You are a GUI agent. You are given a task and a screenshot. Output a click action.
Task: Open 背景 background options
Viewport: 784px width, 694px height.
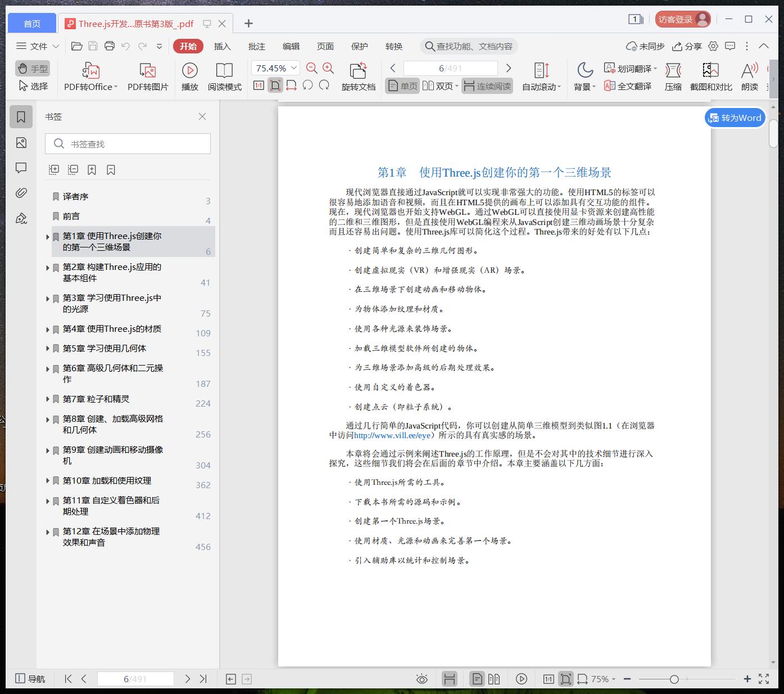[x=585, y=76]
